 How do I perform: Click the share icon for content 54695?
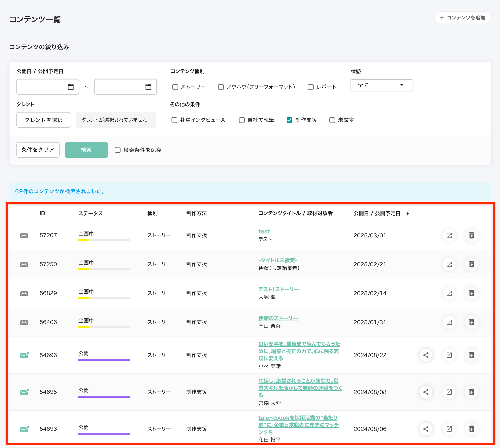click(x=426, y=392)
